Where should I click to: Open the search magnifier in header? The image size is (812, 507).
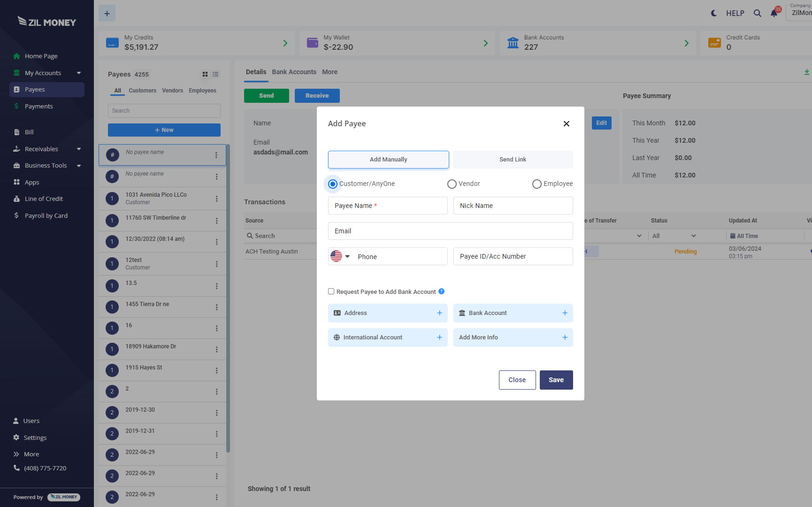(x=758, y=13)
